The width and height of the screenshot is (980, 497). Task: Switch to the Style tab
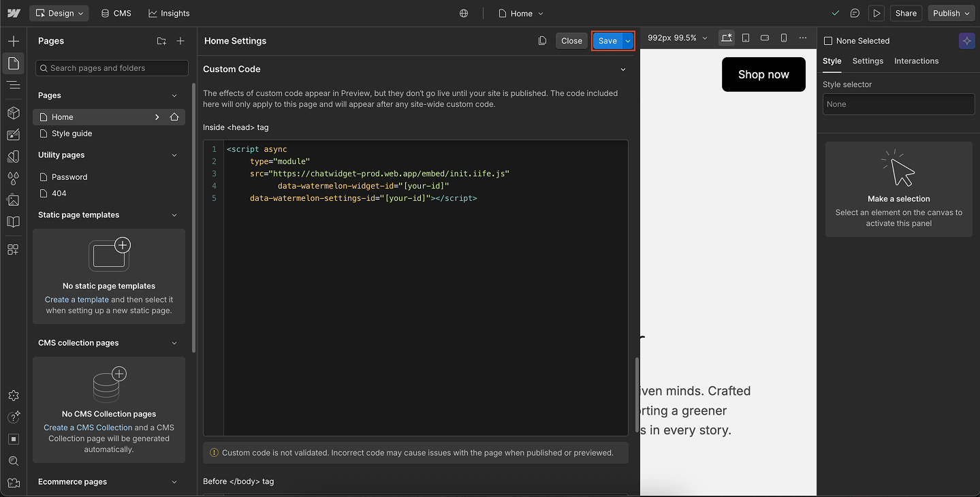pos(832,61)
